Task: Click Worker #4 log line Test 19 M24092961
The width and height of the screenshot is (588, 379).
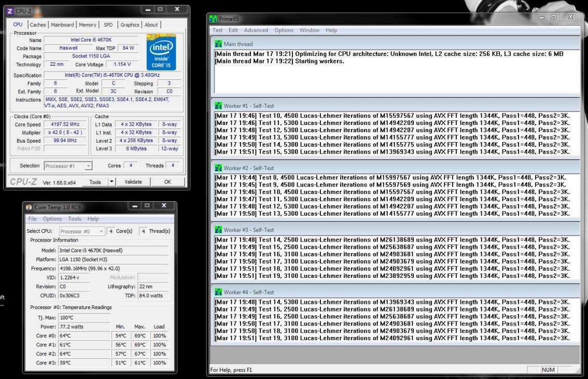Action: coord(392,338)
